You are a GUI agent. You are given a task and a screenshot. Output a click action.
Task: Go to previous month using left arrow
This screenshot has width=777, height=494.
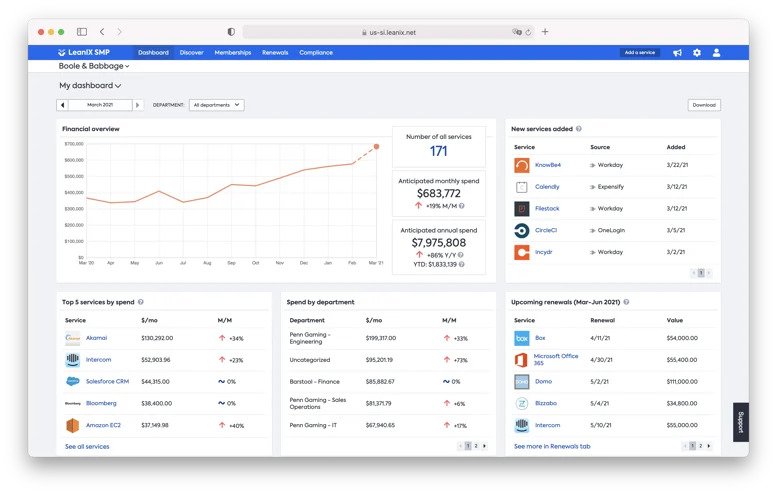click(62, 105)
